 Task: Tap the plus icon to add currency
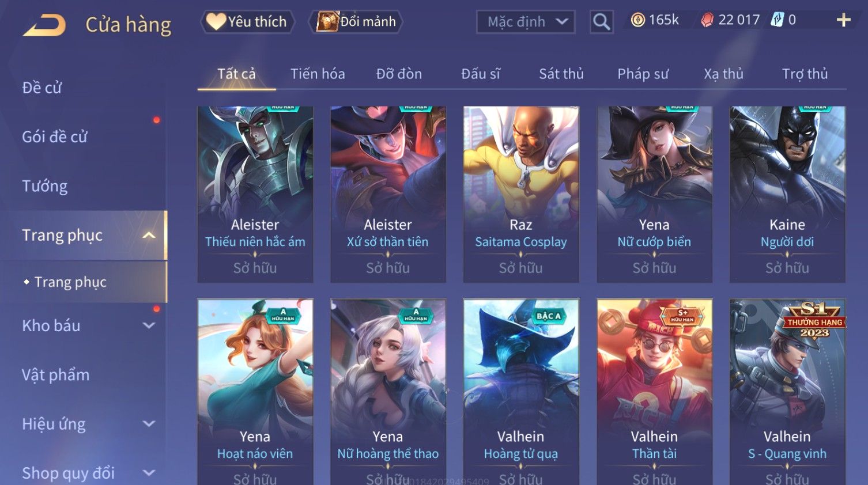click(843, 20)
